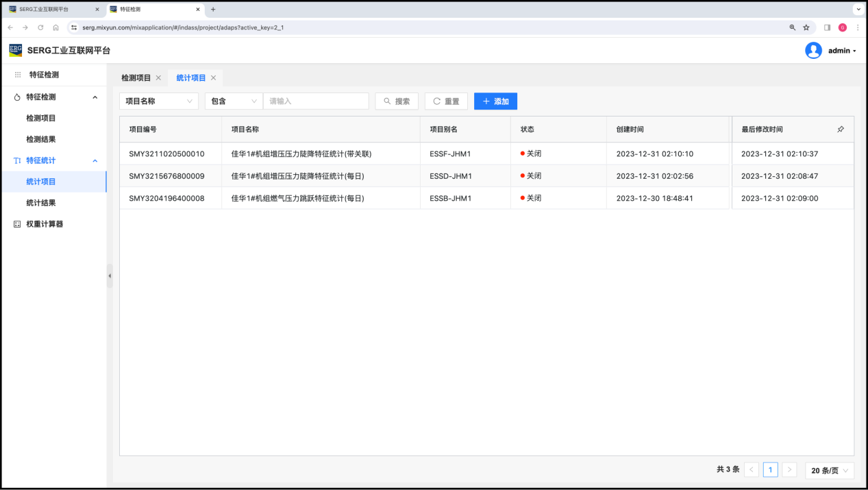Switch to the 检测项目 tab

coord(136,78)
